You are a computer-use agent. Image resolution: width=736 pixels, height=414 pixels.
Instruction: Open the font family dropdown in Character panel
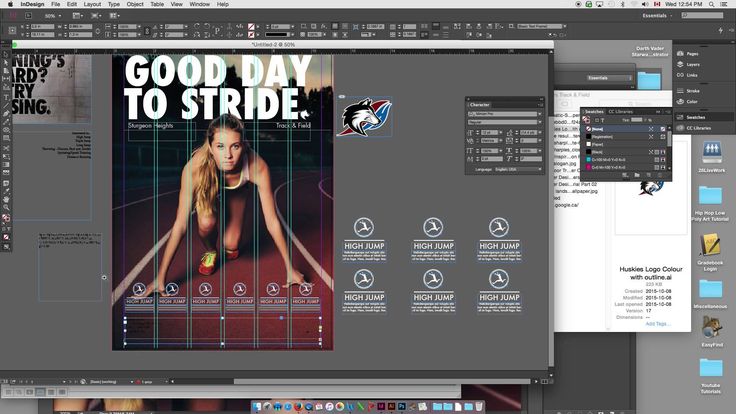540,114
